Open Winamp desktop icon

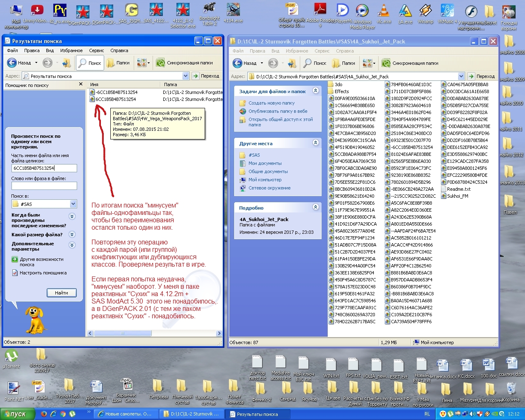425,14
